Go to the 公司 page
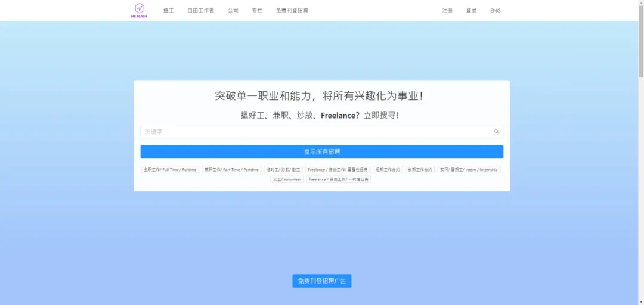The image size is (644, 305). [233, 11]
